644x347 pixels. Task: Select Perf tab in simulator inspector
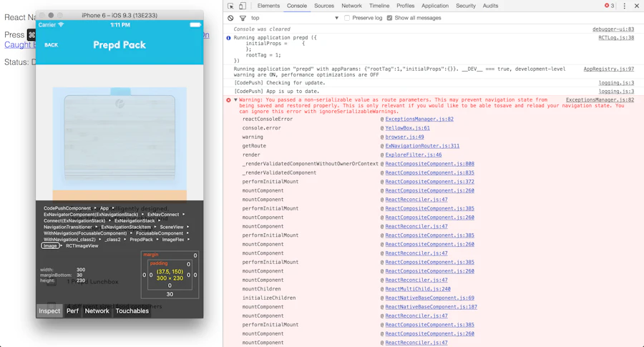(x=72, y=311)
